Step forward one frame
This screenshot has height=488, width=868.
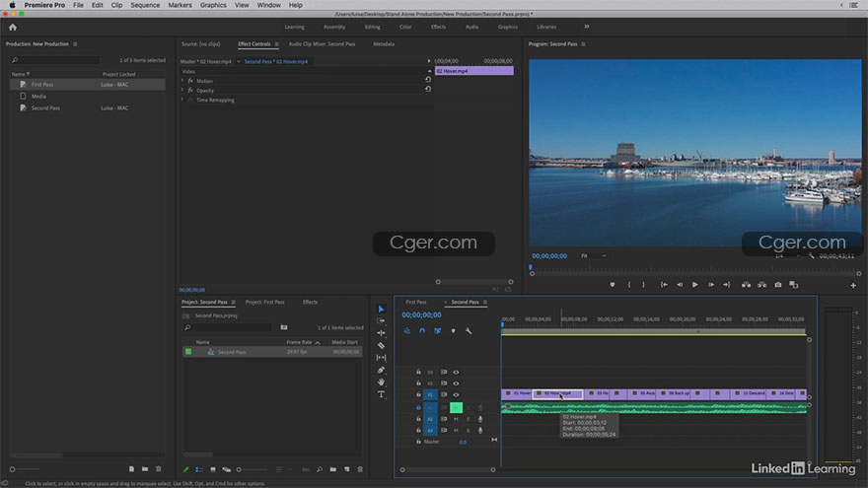[x=711, y=284]
